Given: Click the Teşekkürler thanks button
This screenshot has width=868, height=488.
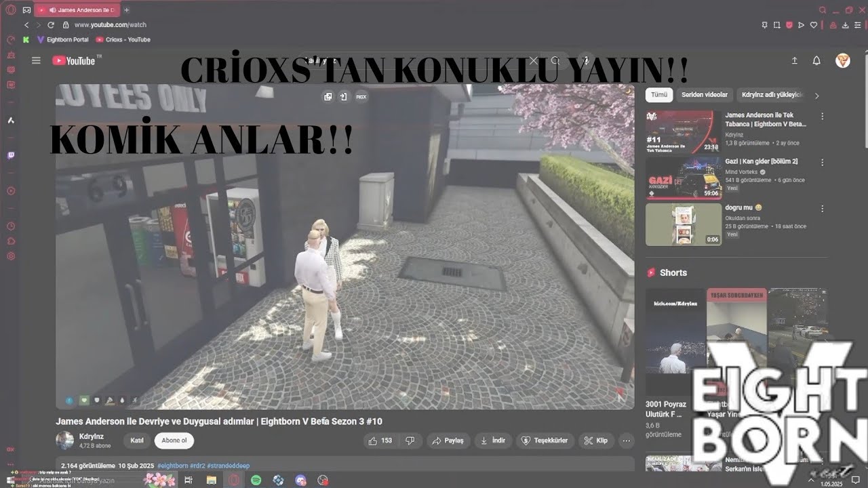Looking at the screenshot, I should click(x=545, y=441).
